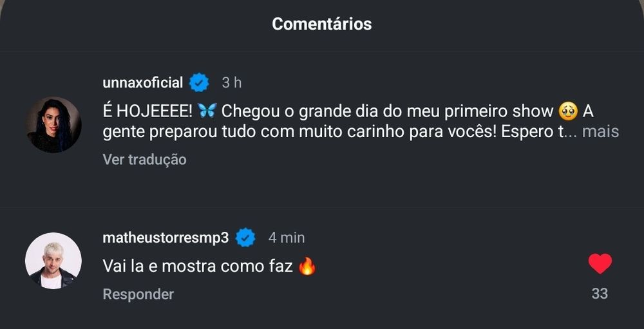Viewport: 644px width, 329px height.
Task: Click verified badge beside unnaxoficial
Action: tap(199, 82)
